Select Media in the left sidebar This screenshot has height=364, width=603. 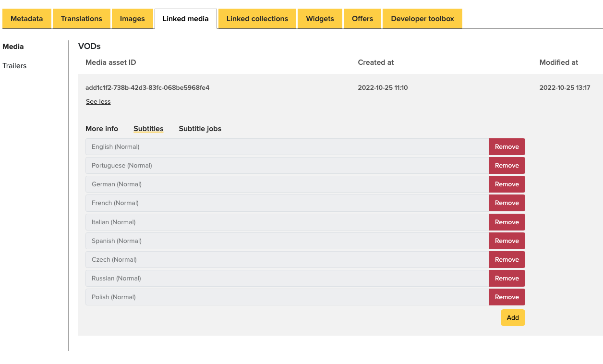click(x=13, y=47)
